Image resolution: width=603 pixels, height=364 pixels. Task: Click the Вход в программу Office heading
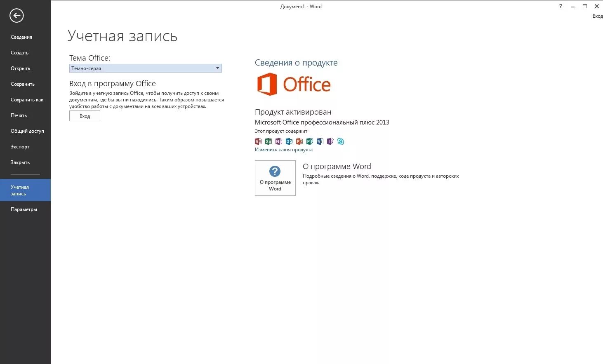(113, 84)
